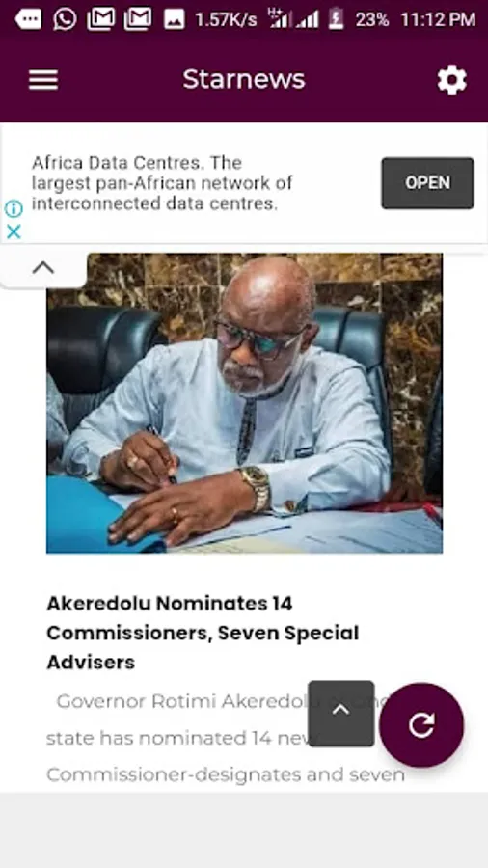Screen dimensions: 488x868
Task: Tap the image notification icon in status bar
Action: tap(174, 19)
